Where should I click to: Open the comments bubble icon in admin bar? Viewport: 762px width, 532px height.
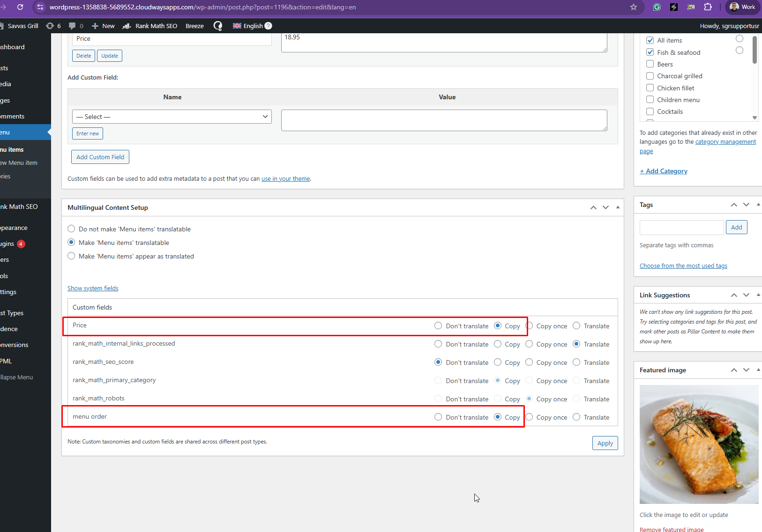pos(76,26)
